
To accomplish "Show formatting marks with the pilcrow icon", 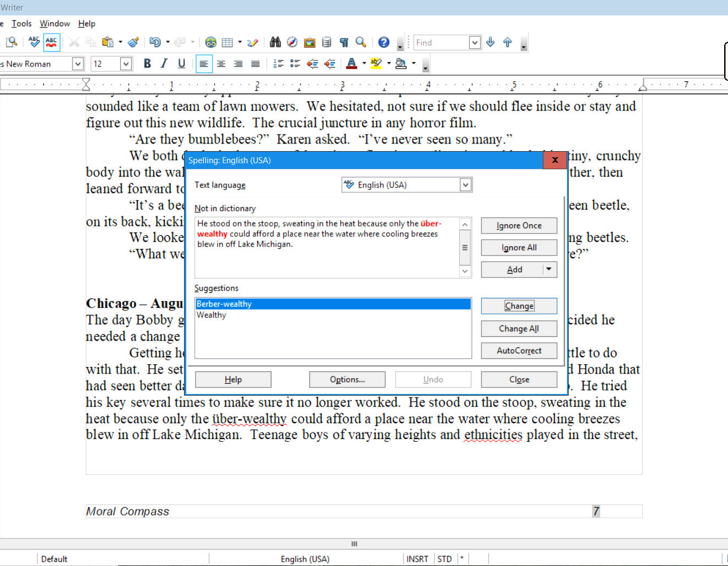I will (x=344, y=42).
